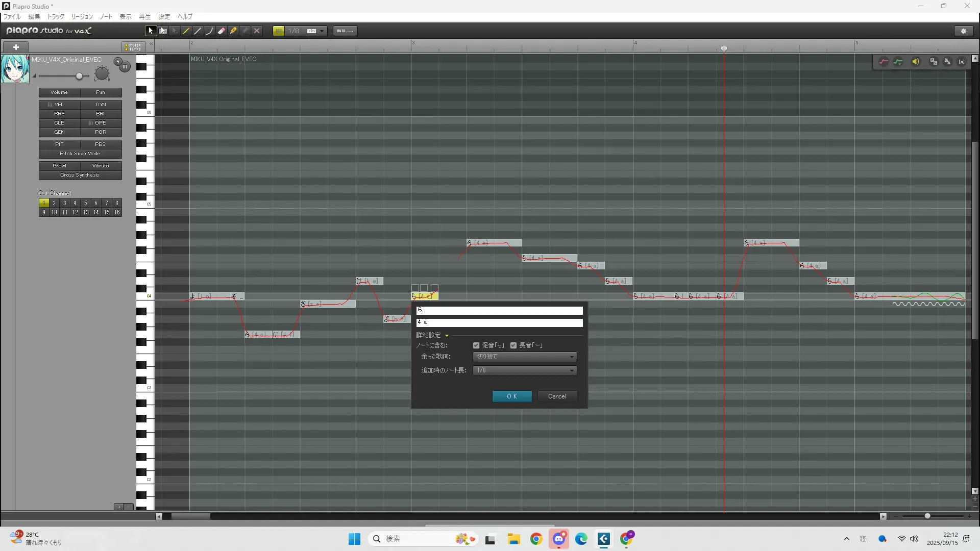The height and width of the screenshot is (551, 980).
Task: Toggle the green vibrato curve display icon
Action: 899,62
